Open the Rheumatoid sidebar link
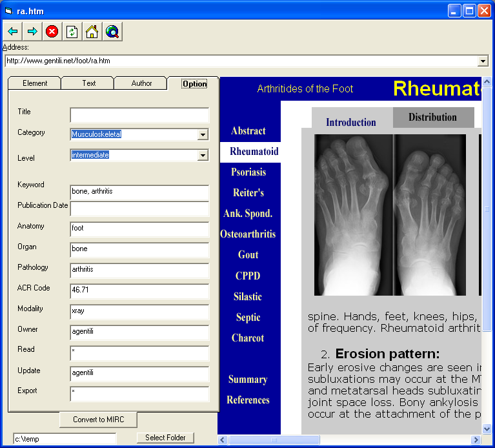 click(254, 151)
